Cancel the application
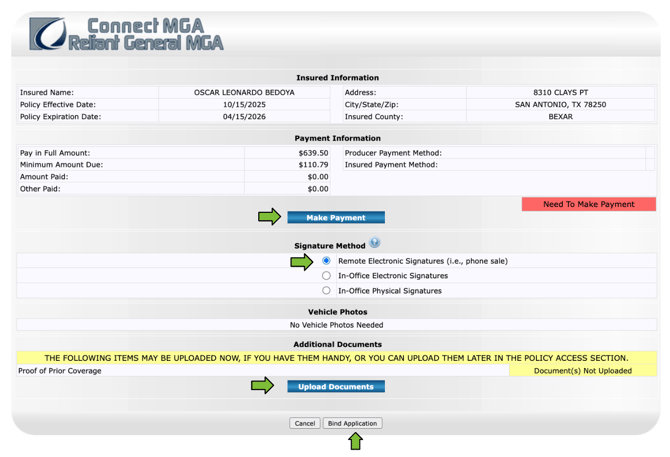 click(305, 423)
